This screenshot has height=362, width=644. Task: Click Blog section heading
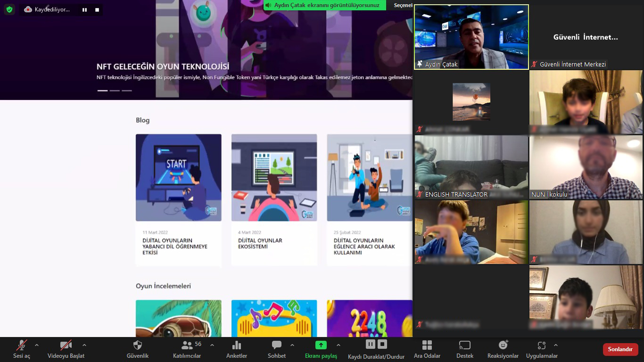(143, 120)
